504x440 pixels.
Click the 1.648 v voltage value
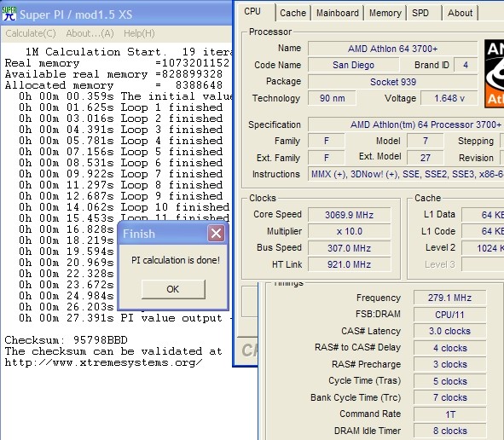pyautogui.click(x=449, y=98)
